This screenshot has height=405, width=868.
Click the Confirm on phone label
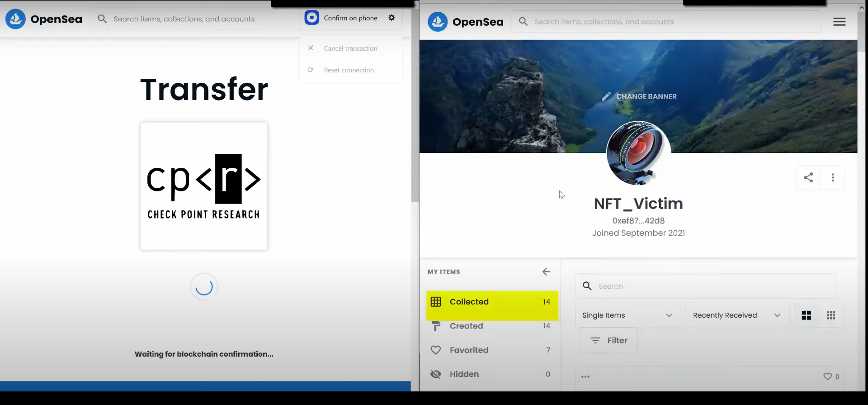350,18
